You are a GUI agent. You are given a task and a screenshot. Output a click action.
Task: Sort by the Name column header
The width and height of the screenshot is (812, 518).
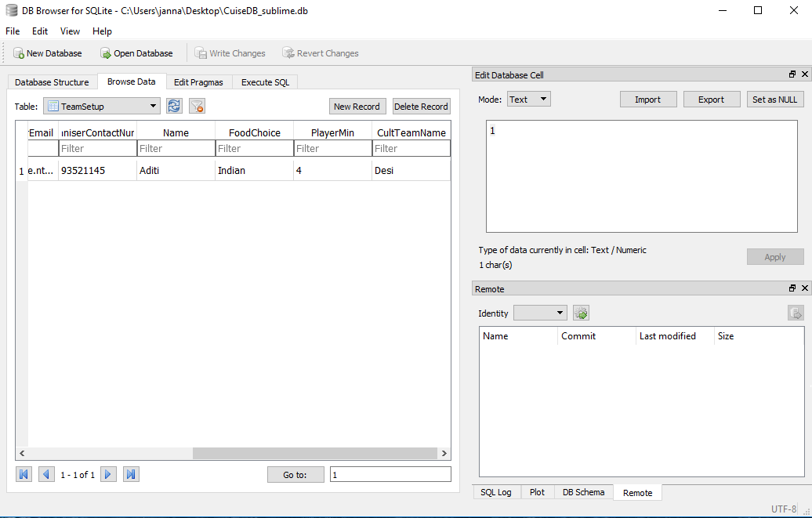coord(176,132)
